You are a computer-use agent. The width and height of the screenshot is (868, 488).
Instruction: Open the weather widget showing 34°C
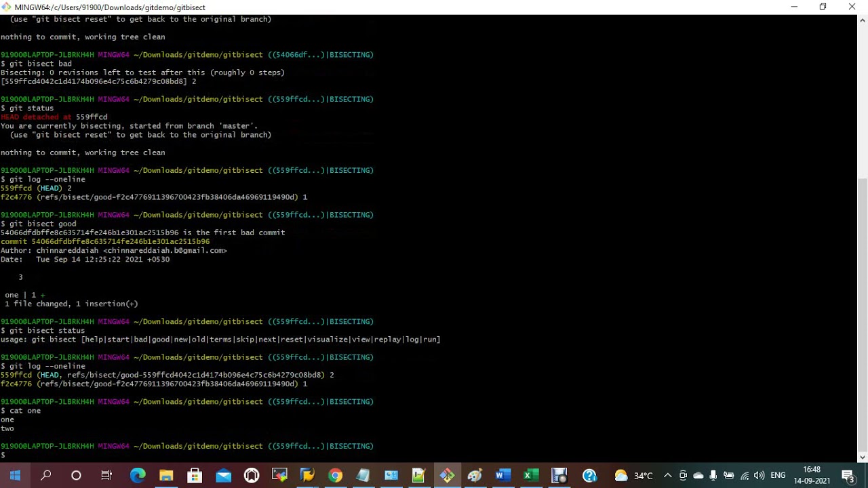pos(633,475)
